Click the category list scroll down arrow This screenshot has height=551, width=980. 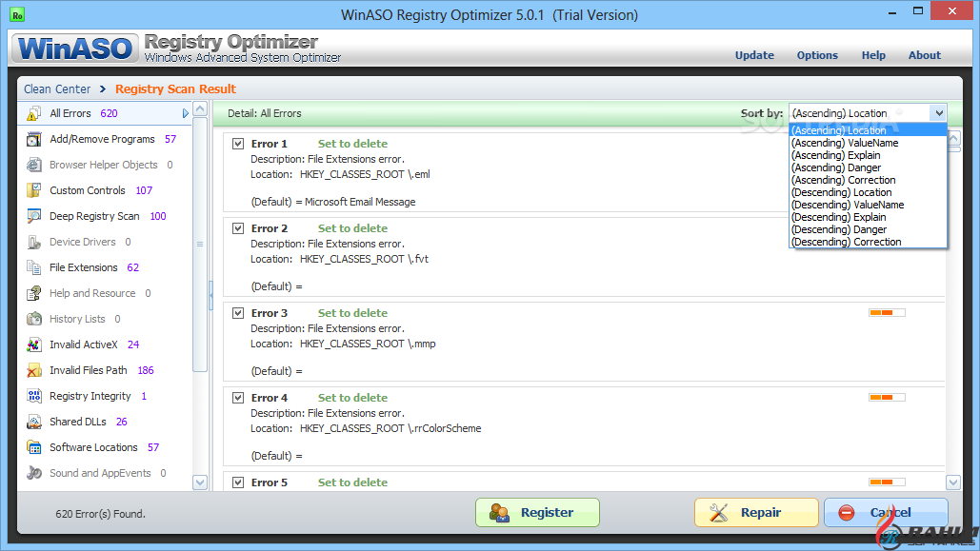[x=200, y=482]
